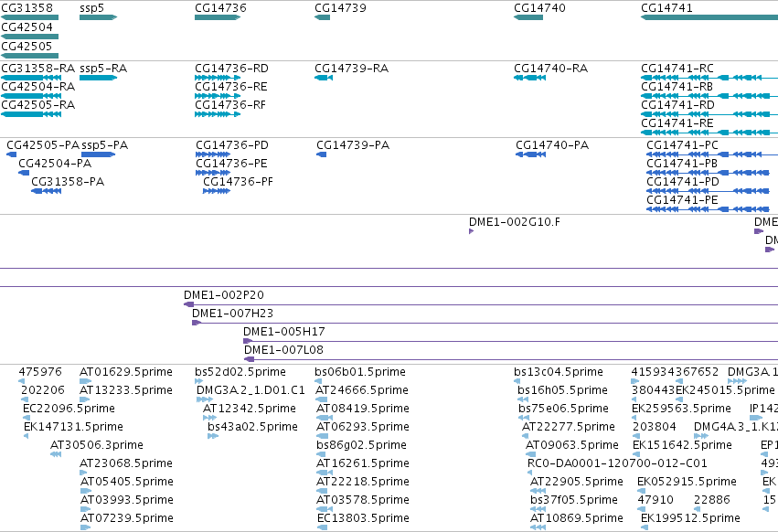This screenshot has height=532, width=778.
Task: Select BAC clone DME1-002P20
Action: point(481,304)
